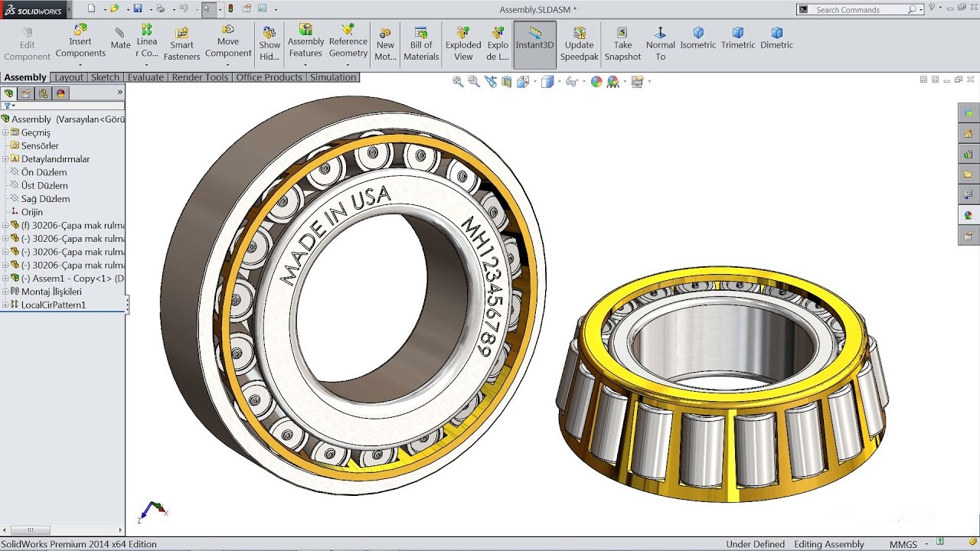The width and height of the screenshot is (980, 551).
Task: Switch to the Evaluate tab
Action: point(145,77)
